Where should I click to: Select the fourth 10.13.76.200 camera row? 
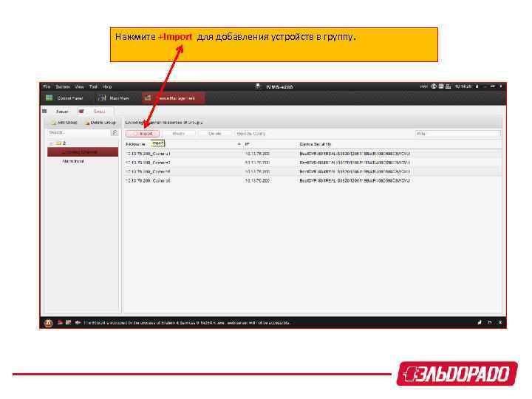313,181
